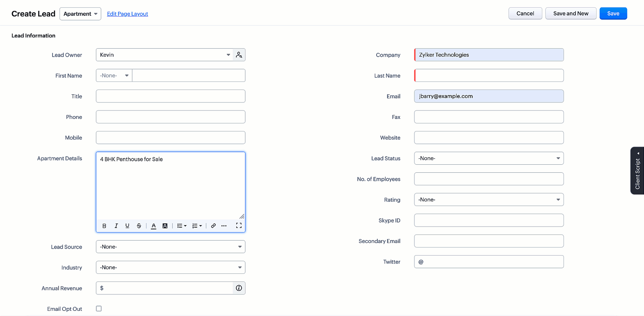
Task: Focus the Last Name input field
Action: tap(489, 76)
